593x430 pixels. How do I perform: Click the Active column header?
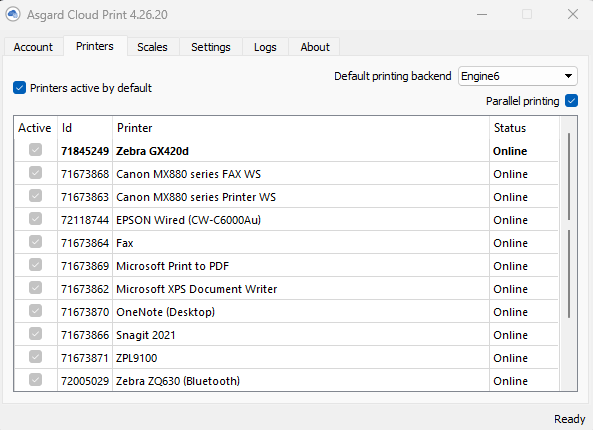click(35, 128)
